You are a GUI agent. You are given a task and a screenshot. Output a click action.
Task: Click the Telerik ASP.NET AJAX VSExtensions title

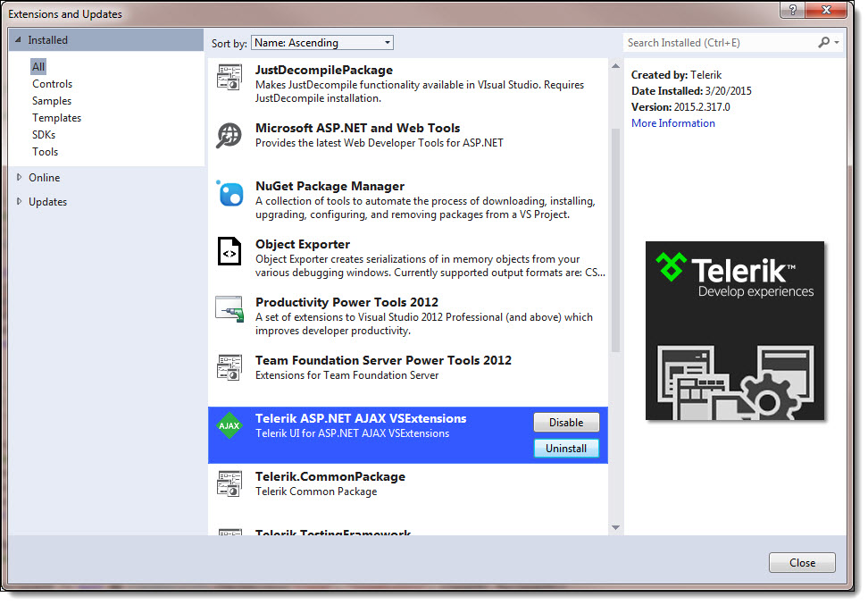(x=361, y=419)
